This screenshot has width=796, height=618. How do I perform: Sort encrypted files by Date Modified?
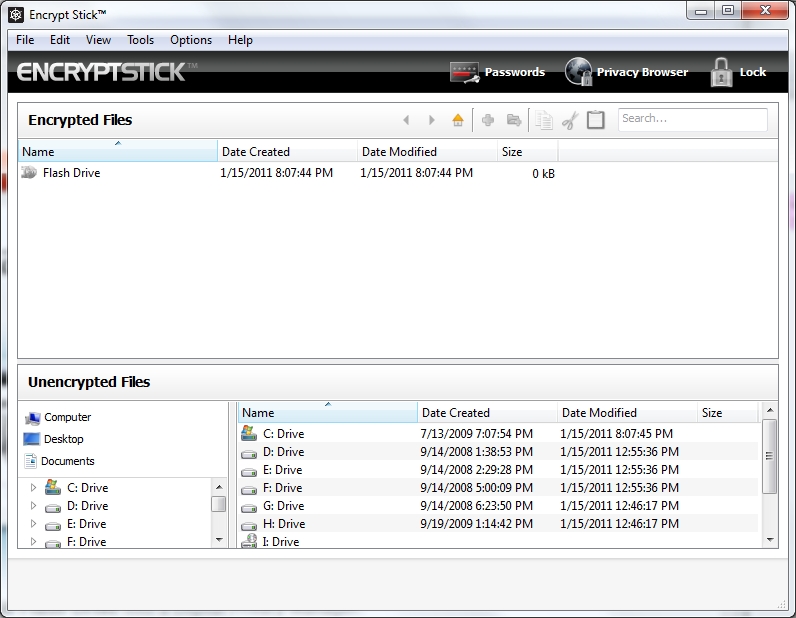427,151
